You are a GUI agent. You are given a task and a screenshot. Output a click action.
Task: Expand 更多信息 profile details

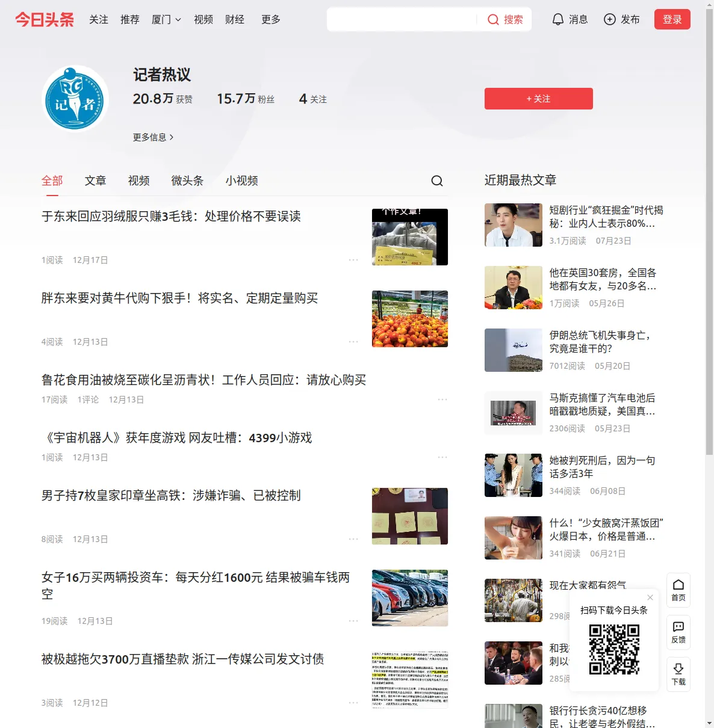[x=154, y=137]
